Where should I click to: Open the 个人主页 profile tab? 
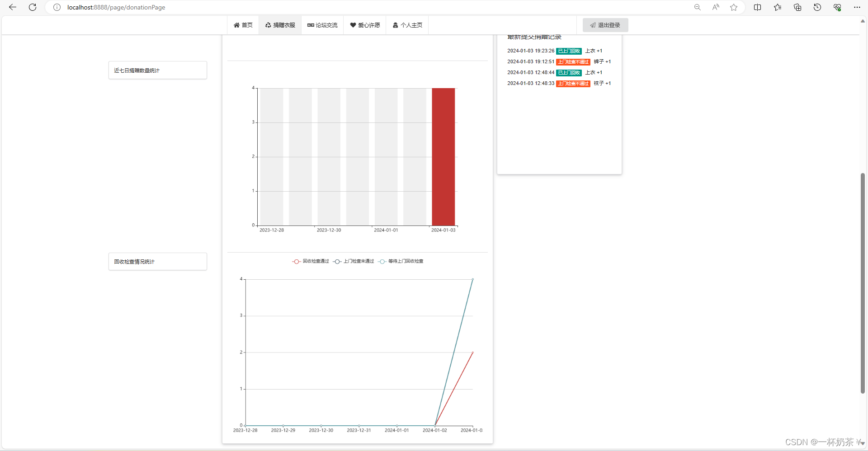pos(407,25)
